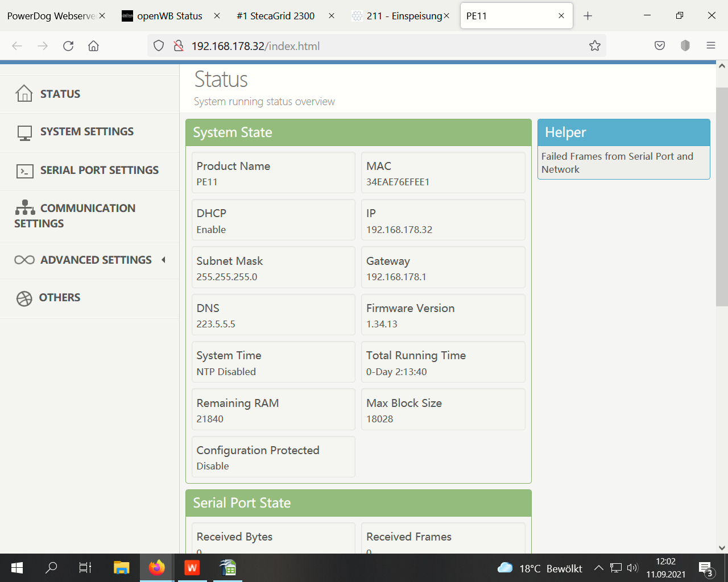Image resolution: width=728 pixels, height=582 pixels.
Task: Expand the ADVANCED SETTINGS submenu arrow
Action: (x=164, y=260)
